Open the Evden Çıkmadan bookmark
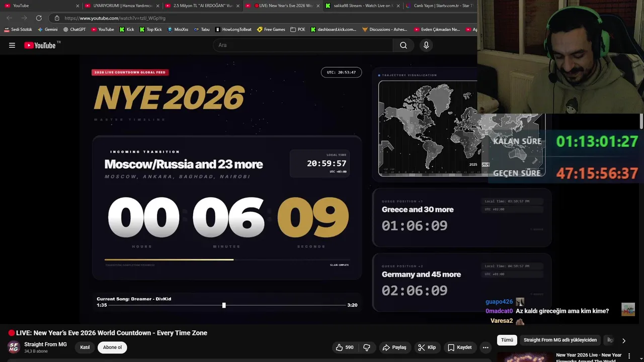Image resolution: width=644 pixels, height=362 pixels. [x=437, y=30]
